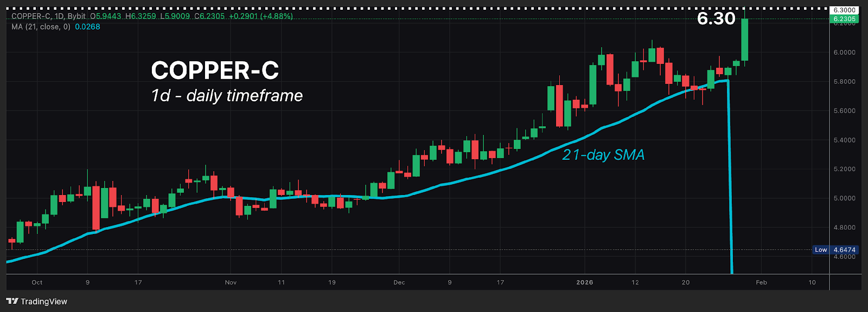Click the +0.2901 (+4.88%) change value
Screen dimensions: 868x312
tap(261, 16)
